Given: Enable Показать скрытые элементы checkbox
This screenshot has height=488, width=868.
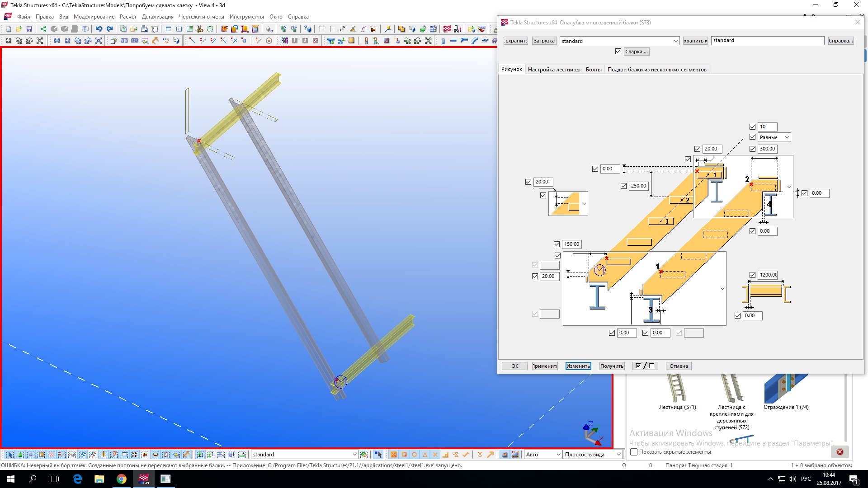Looking at the screenshot, I should coord(634,452).
